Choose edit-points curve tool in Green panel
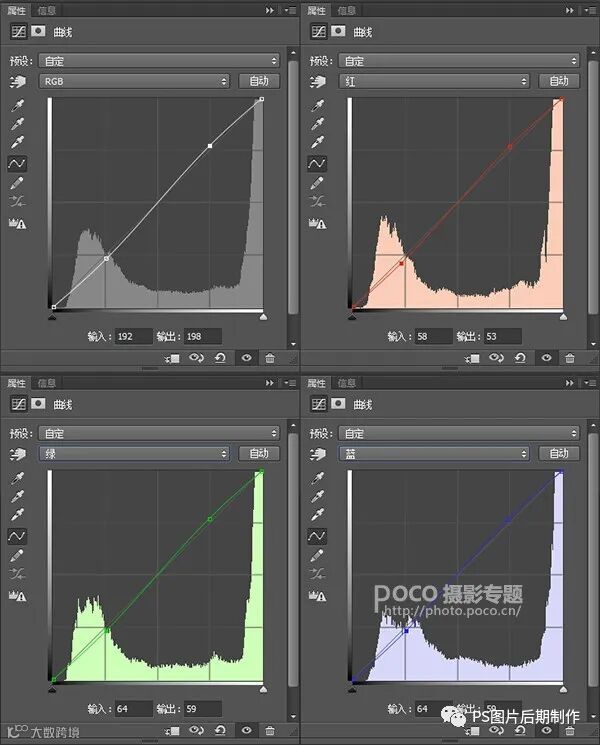This screenshot has width=600, height=745. [x=17, y=536]
